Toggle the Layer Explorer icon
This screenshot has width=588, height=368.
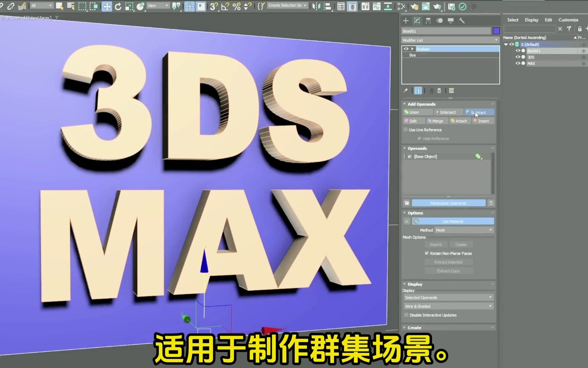(x=353, y=6)
